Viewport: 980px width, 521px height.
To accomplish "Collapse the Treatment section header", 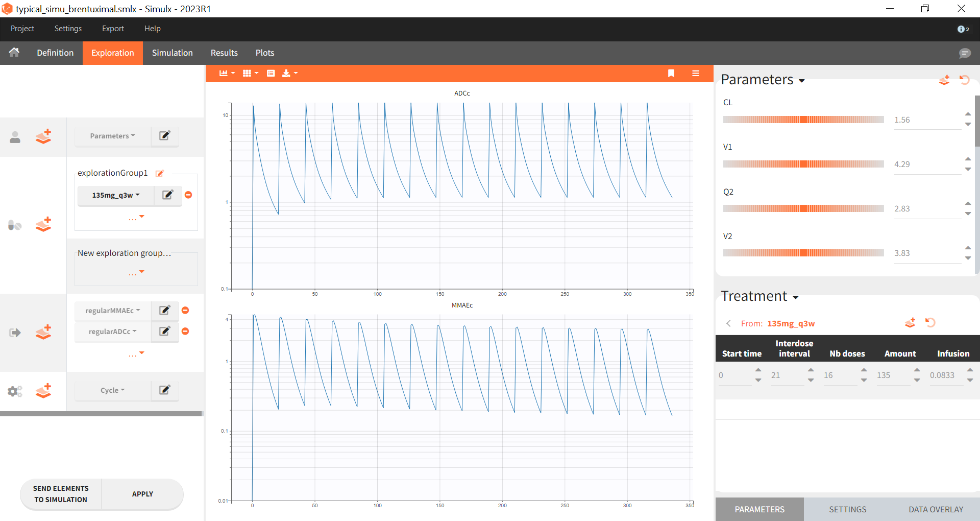I will [x=759, y=297].
